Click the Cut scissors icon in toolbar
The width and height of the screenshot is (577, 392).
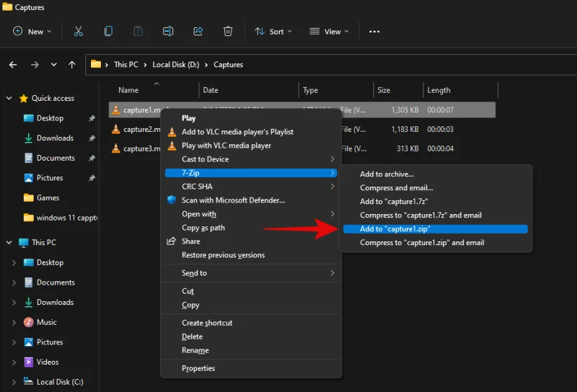click(x=79, y=32)
